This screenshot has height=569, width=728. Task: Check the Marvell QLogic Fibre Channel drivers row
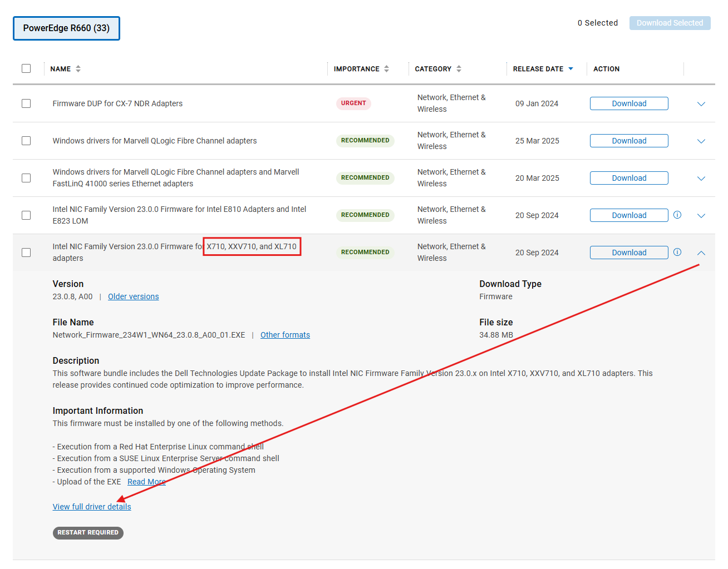pyautogui.click(x=26, y=141)
